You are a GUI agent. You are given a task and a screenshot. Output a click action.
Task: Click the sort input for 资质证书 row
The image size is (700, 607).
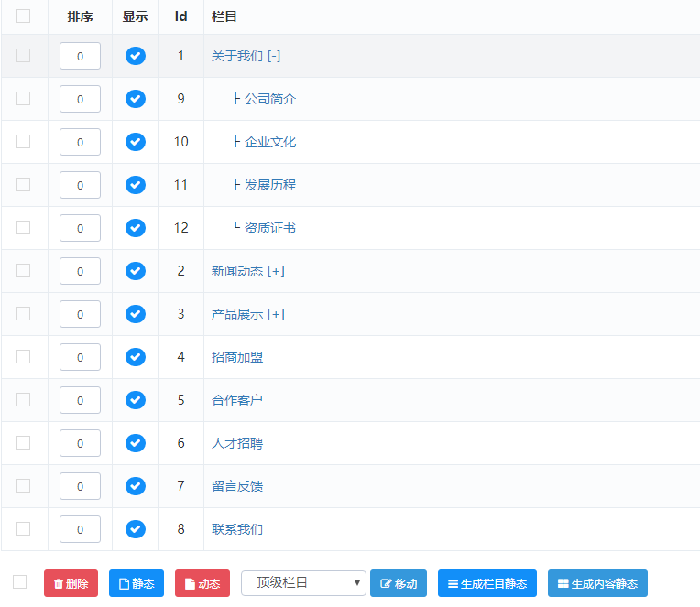pos(80,228)
